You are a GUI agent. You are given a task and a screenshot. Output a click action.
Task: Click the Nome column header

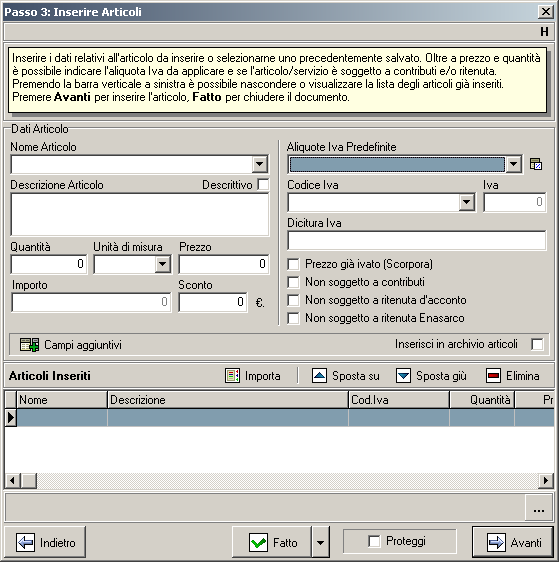[62, 400]
